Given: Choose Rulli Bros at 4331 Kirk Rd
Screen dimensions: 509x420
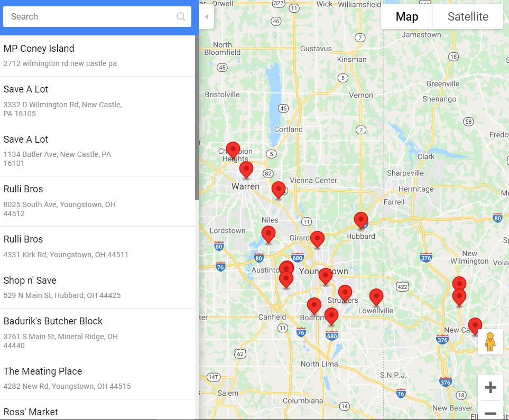Looking at the screenshot, I should [x=97, y=247].
